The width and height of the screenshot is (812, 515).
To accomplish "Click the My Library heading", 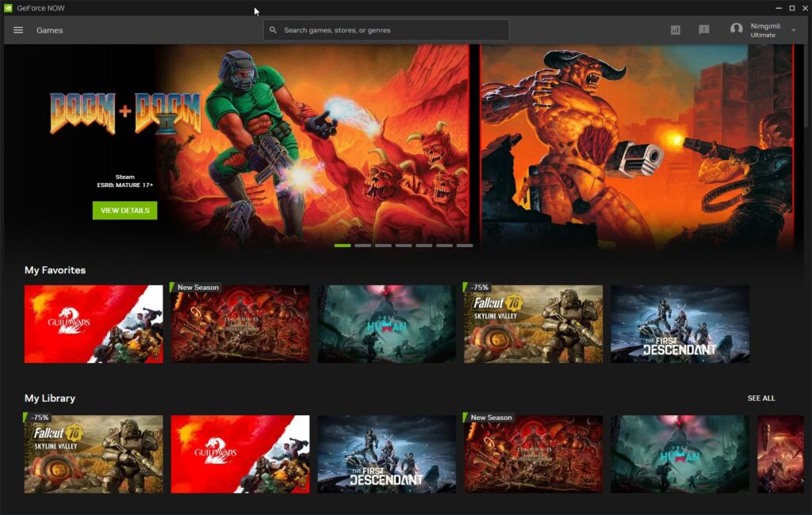I will 50,398.
